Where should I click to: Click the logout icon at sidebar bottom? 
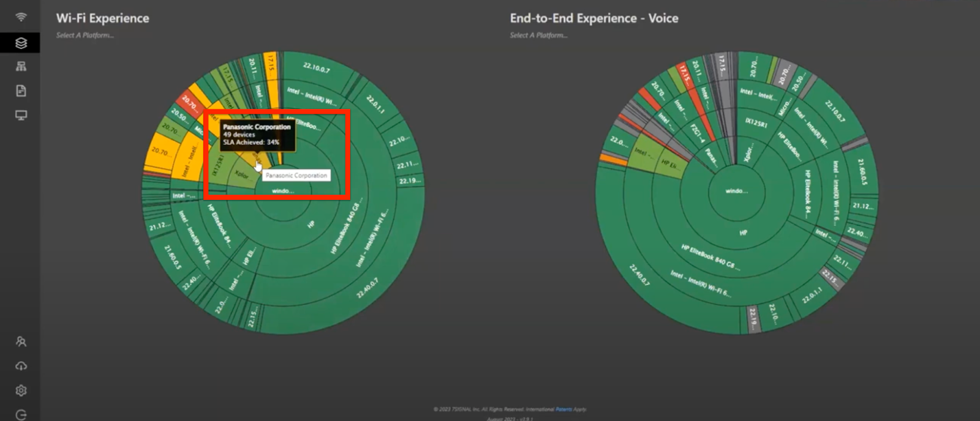point(21,415)
